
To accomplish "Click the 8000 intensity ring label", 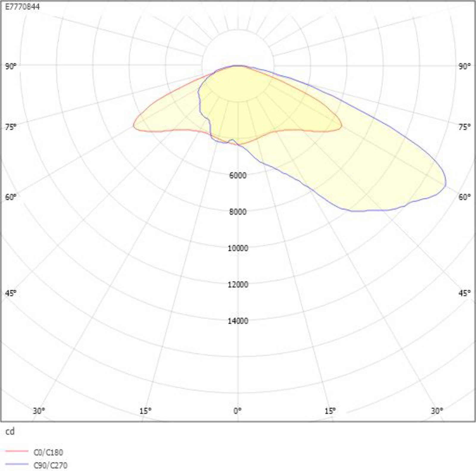I will tap(238, 212).
